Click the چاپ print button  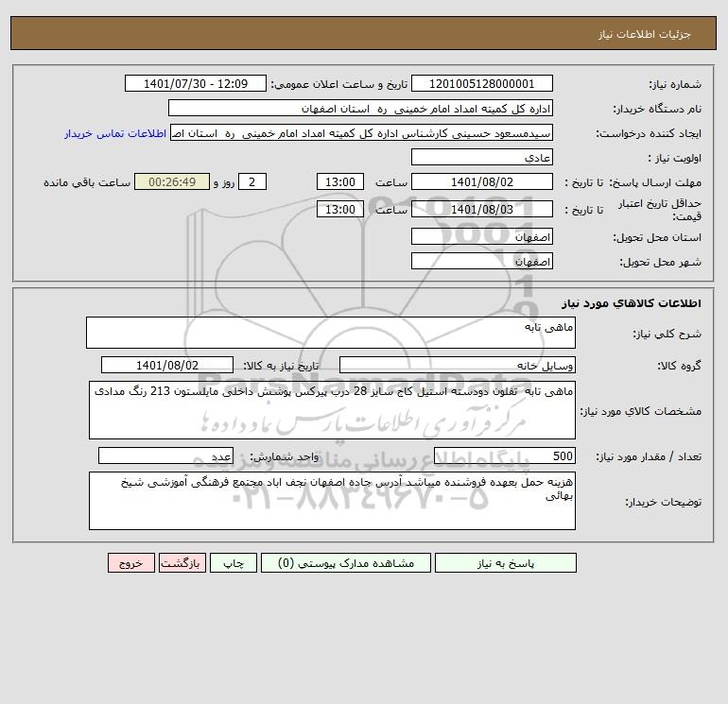click(234, 563)
